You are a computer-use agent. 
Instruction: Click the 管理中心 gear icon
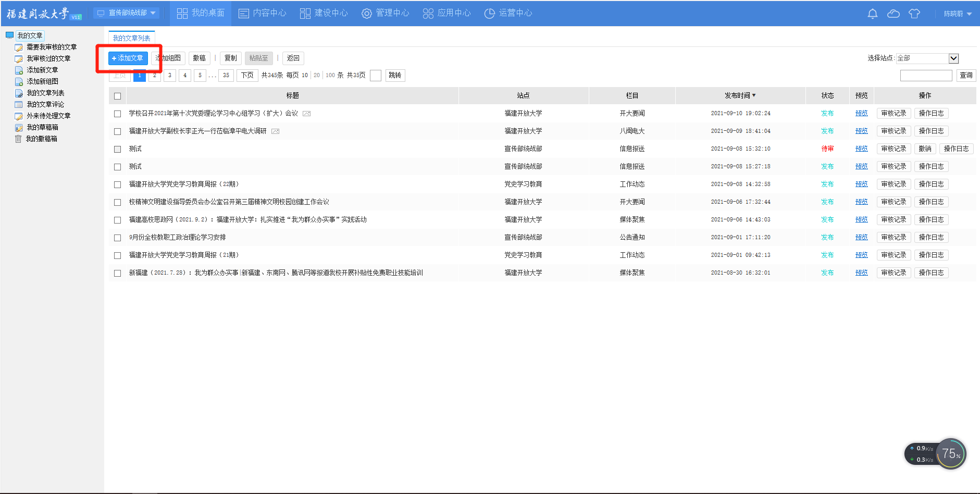(x=367, y=14)
